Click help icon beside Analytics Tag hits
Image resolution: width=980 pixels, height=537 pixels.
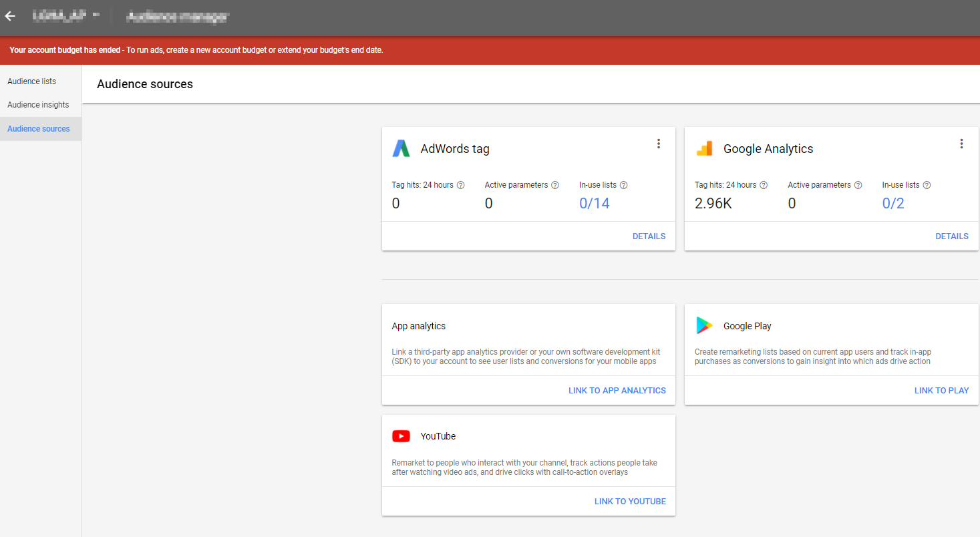764,185
